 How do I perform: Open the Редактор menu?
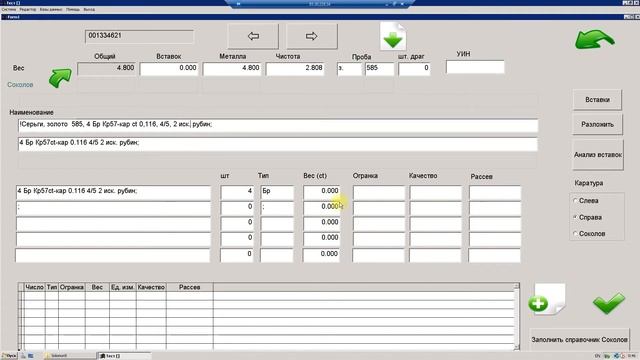[28, 9]
